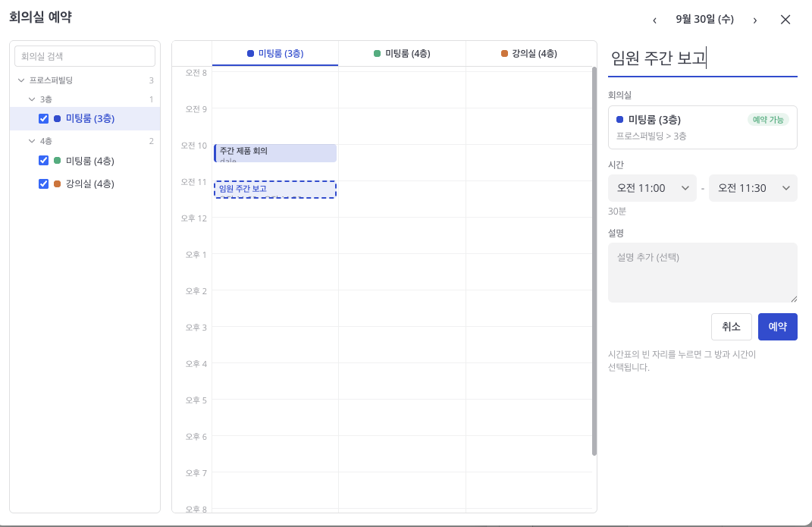Select the 강의실 (4층) row in the tree
The height and width of the screenshot is (527, 812).
[x=85, y=184]
